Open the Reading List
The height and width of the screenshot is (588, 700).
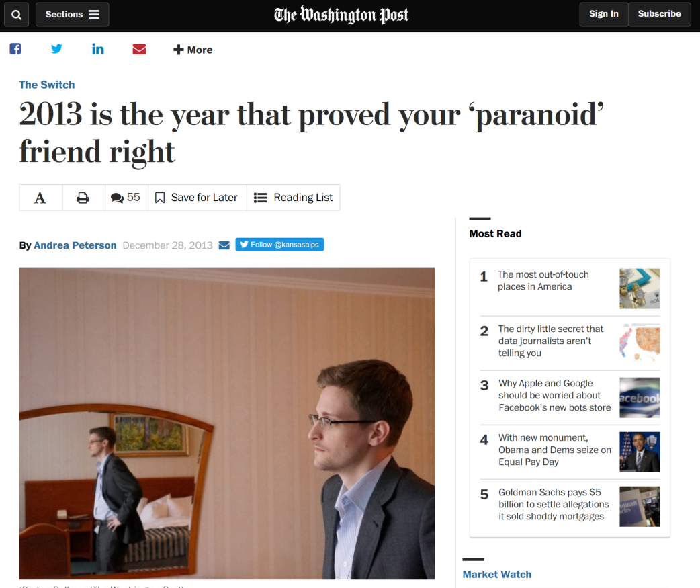[x=294, y=198]
